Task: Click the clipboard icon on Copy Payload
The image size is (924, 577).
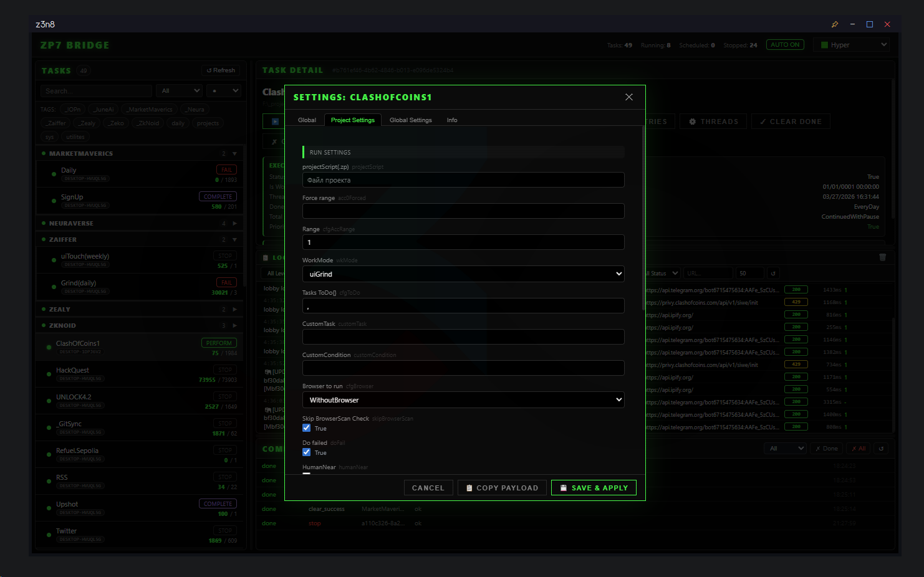Action: coord(469,488)
